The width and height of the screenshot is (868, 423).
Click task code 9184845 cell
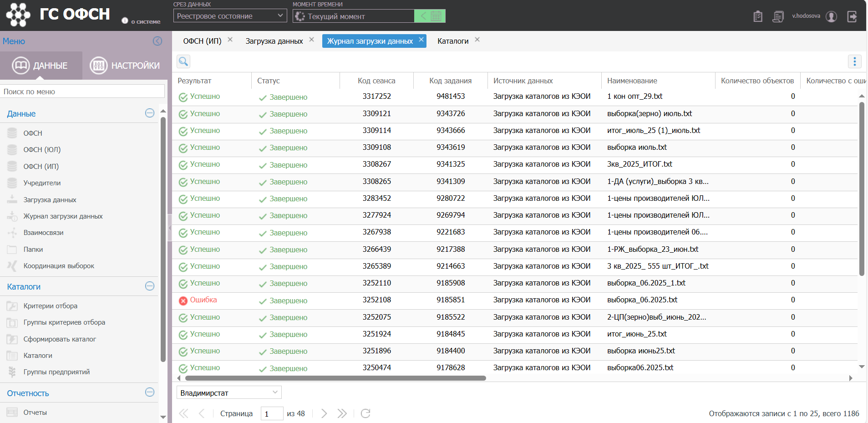[451, 334]
